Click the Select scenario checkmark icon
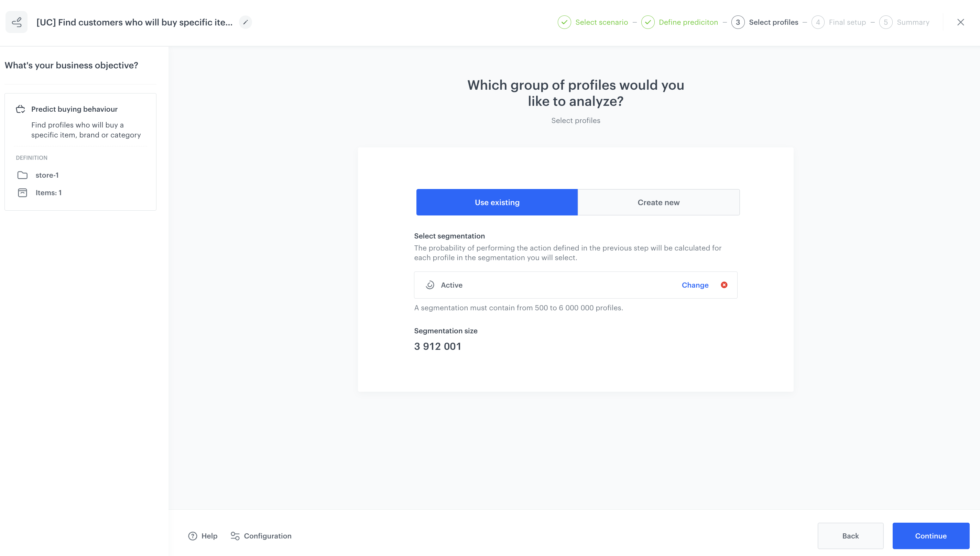980x556 pixels. [564, 22]
